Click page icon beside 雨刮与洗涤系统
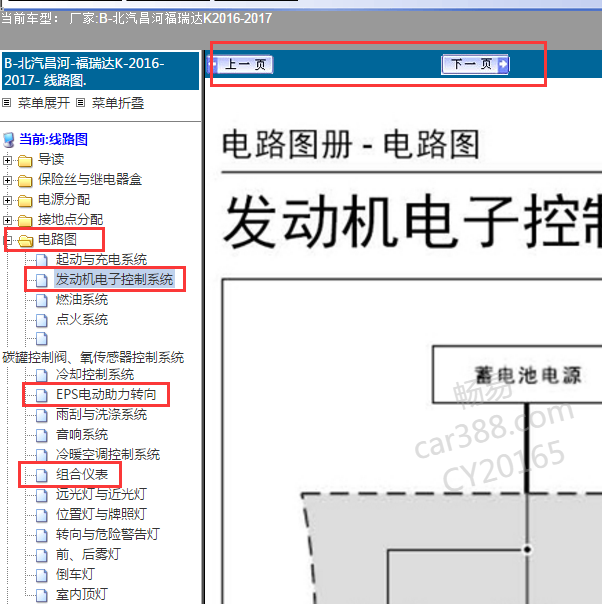Image resolution: width=602 pixels, height=604 pixels. (42, 415)
